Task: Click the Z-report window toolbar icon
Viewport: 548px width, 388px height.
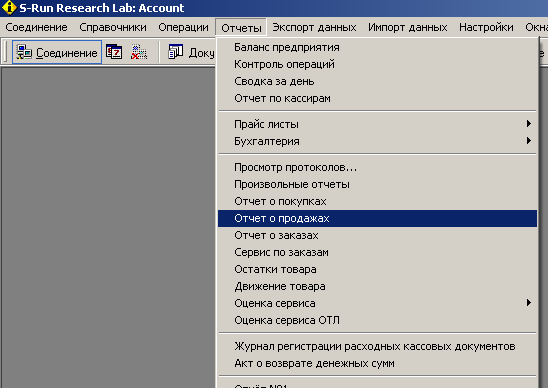Action: tap(114, 52)
